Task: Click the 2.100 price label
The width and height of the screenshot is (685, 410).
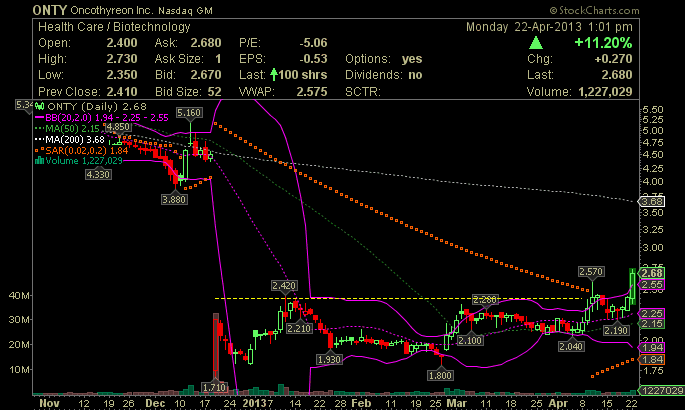Action: (x=470, y=340)
